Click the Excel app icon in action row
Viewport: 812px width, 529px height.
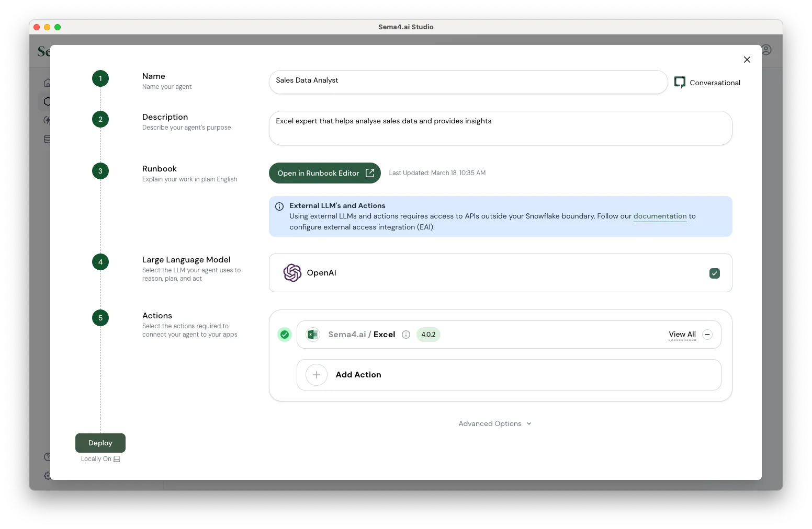click(x=313, y=335)
